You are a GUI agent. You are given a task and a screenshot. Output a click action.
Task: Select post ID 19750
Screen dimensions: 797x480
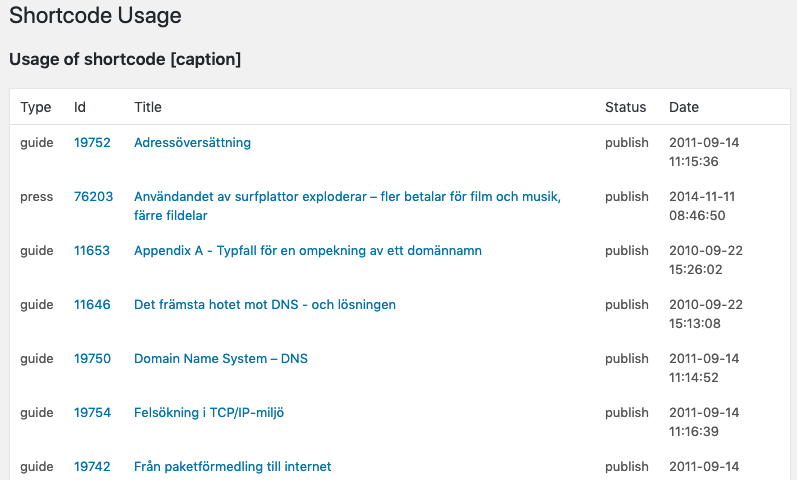[92, 358]
